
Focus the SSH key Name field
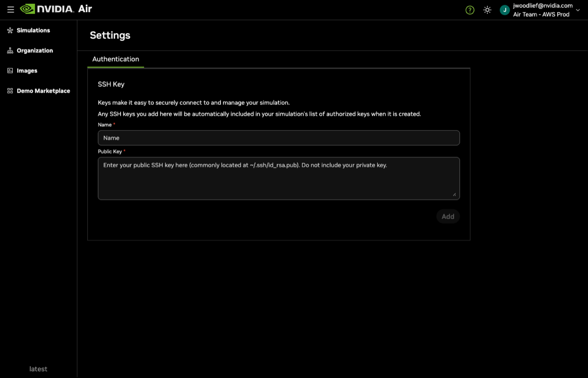click(x=278, y=138)
